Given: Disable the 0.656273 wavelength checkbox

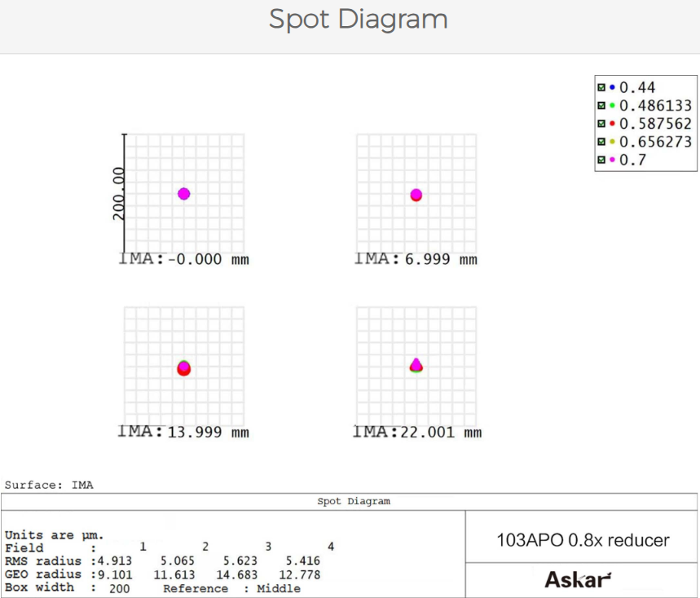Looking at the screenshot, I should pos(601,142).
